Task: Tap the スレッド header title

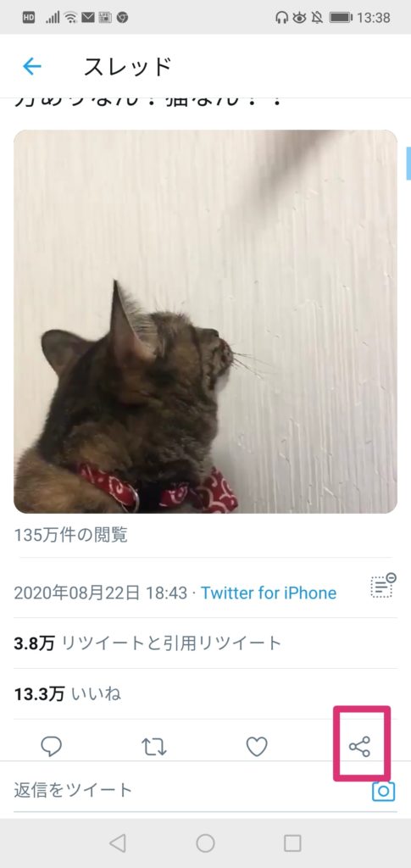Action: tap(128, 67)
